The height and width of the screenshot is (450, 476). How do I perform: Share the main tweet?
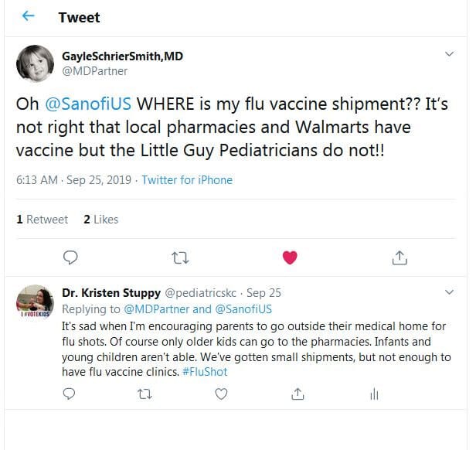pyautogui.click(x=399, y=257)
